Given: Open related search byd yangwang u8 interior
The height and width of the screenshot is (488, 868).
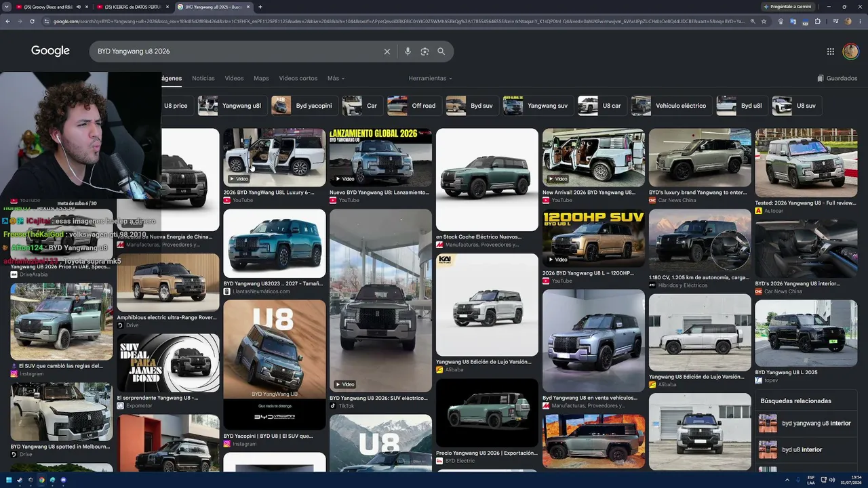Looking at the screenshot, I should click(x=806, y=424).
